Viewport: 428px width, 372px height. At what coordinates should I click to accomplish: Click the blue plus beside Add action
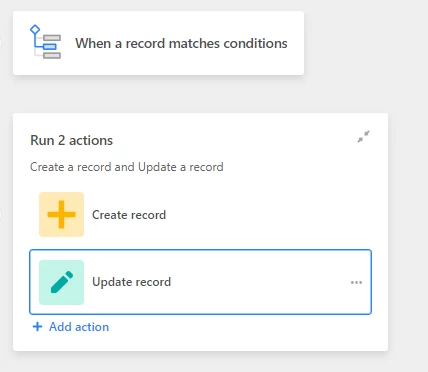(x=37, y=327)
